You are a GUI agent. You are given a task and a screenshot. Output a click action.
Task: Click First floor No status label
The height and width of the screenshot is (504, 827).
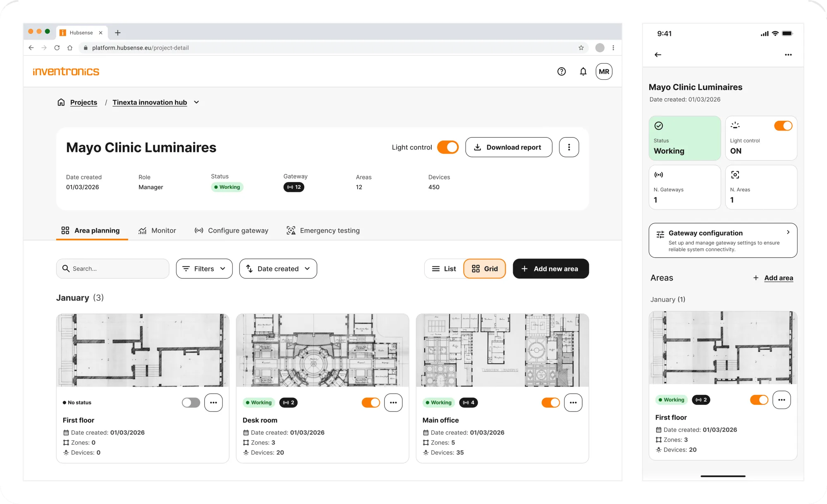click(77, 402)
